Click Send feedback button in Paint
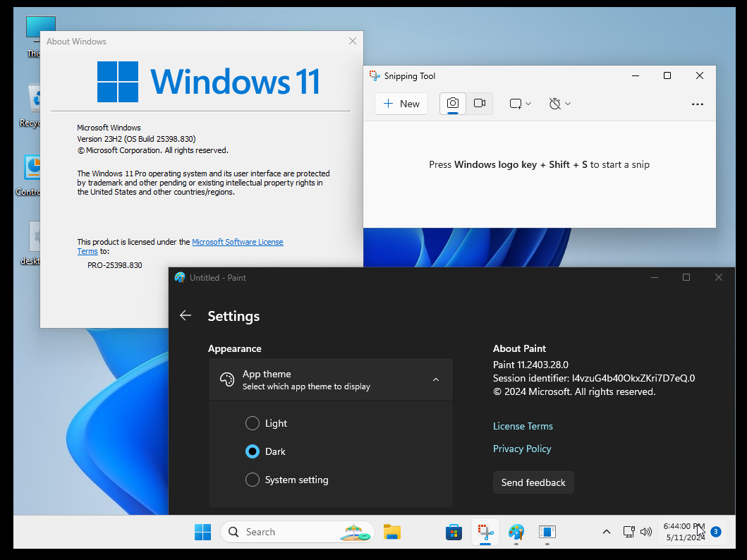Viewport: 747px width, 560px height. (533, 482)
